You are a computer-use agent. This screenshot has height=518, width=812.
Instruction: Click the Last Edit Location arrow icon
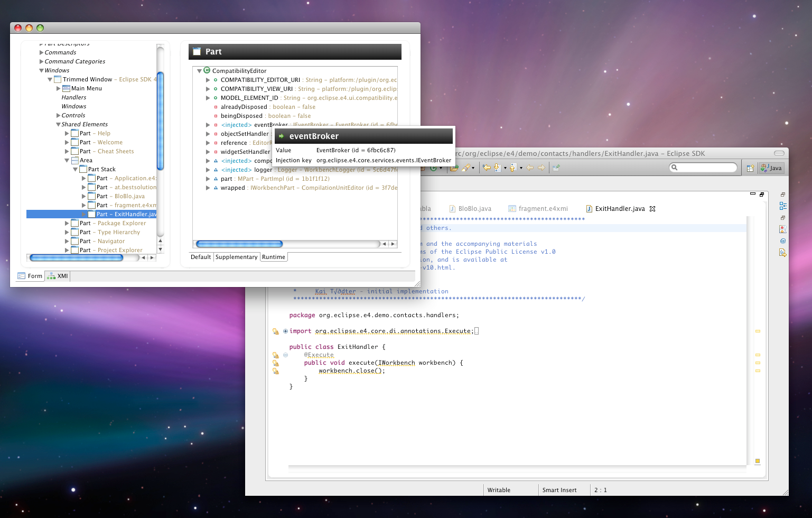point(486,168)
